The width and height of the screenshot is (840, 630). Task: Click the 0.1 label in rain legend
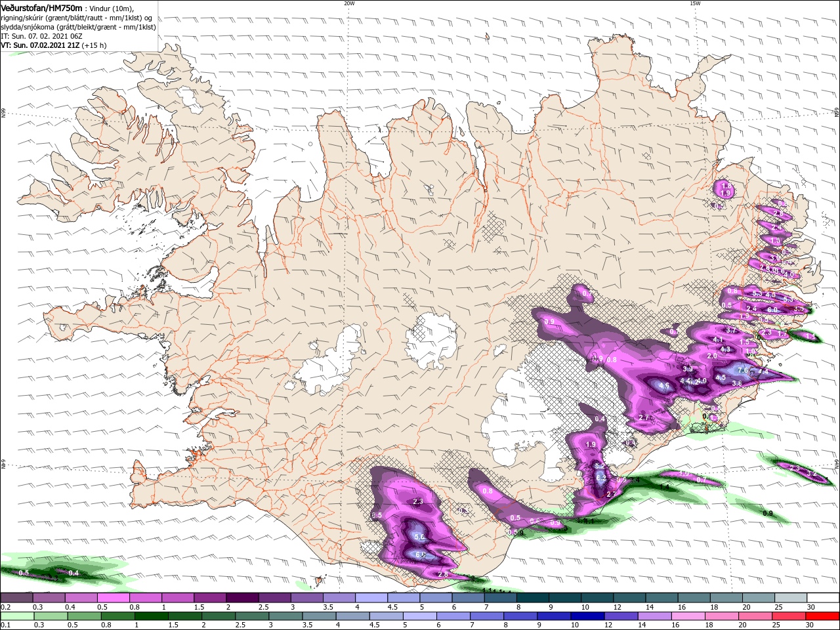coord(5,626)
